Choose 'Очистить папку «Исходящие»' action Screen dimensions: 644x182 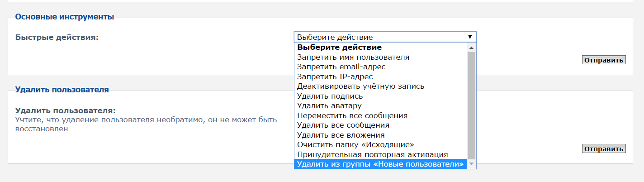coord(355,145)
